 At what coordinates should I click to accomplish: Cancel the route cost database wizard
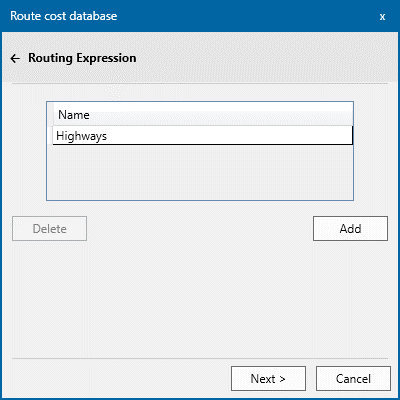coord(353,379)
